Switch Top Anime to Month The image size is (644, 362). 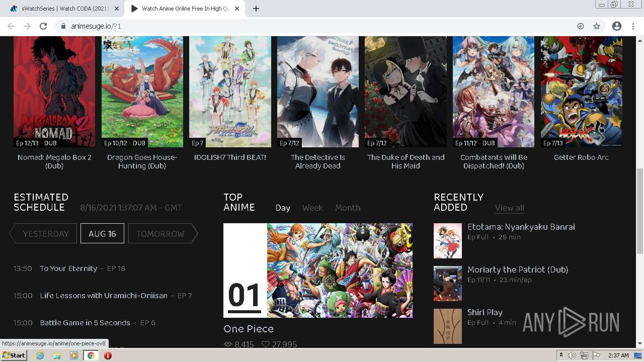click(x=348, y=208)
